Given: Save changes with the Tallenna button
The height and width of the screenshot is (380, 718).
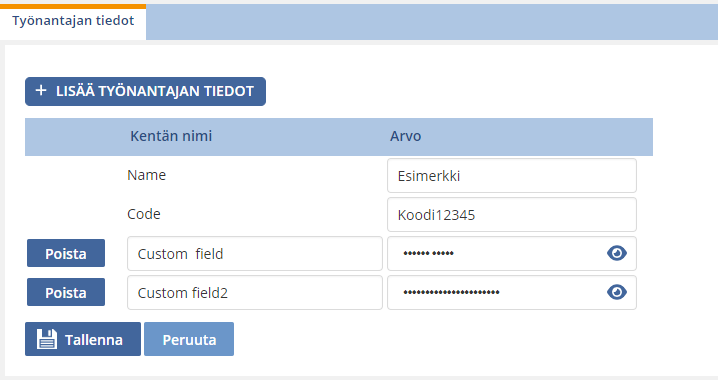Looking at the screenshot, I should [83, 339].
